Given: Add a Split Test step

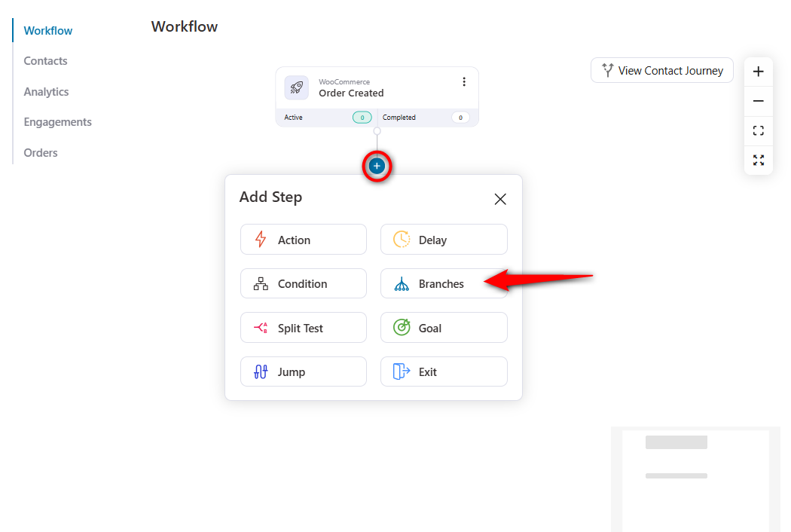Looking at the screenshot, I should click(x=304, y=328).
